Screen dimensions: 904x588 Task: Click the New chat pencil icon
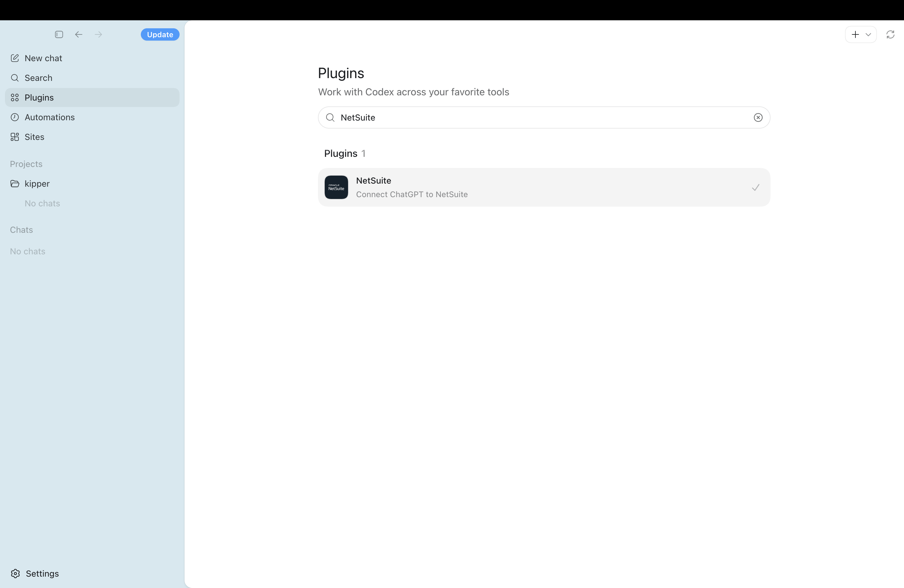pyautogui.click(x=15, y=58)
